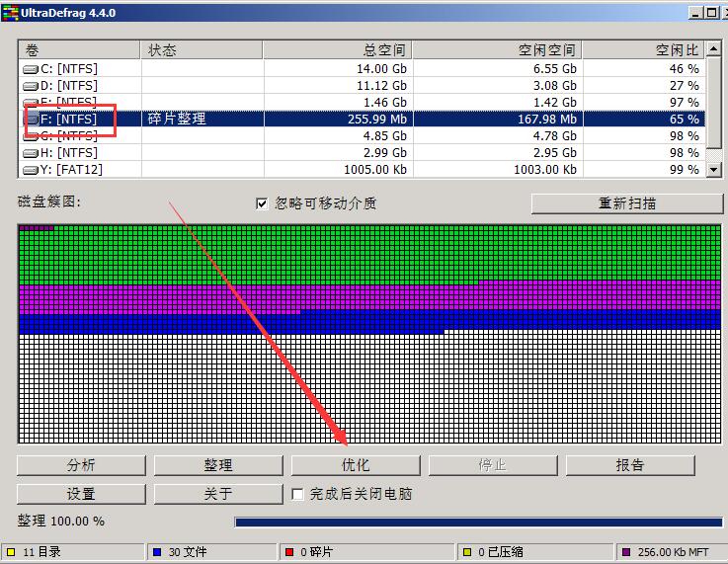728x564 pixels.
Task: Select the H: [NTFS] volume row
Action: (362, 153)
